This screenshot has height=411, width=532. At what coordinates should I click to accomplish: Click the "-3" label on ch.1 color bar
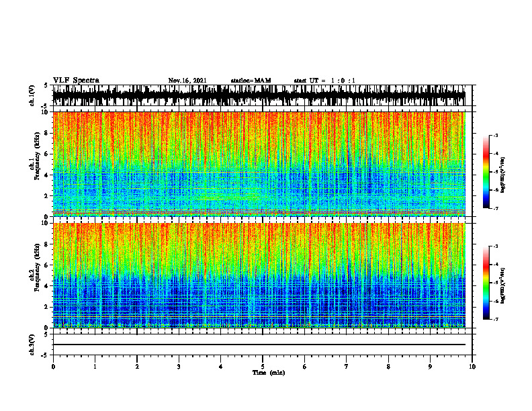[x=496, y=135]
